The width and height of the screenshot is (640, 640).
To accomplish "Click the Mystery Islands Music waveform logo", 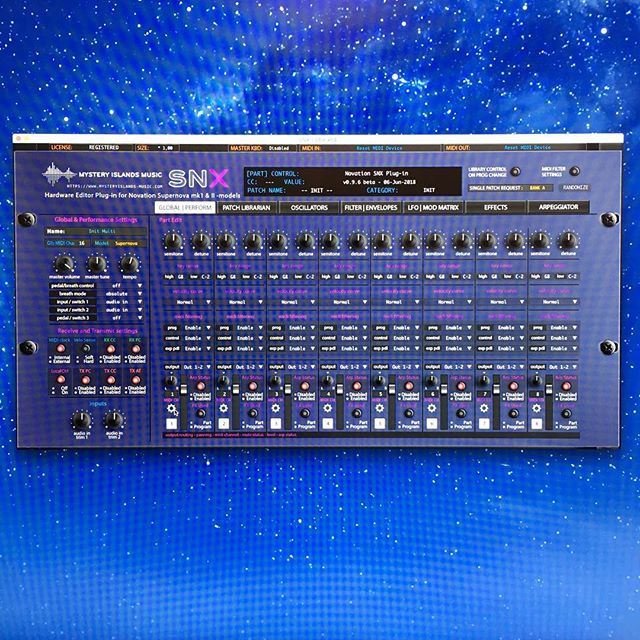I will click(x=59, y=174).
